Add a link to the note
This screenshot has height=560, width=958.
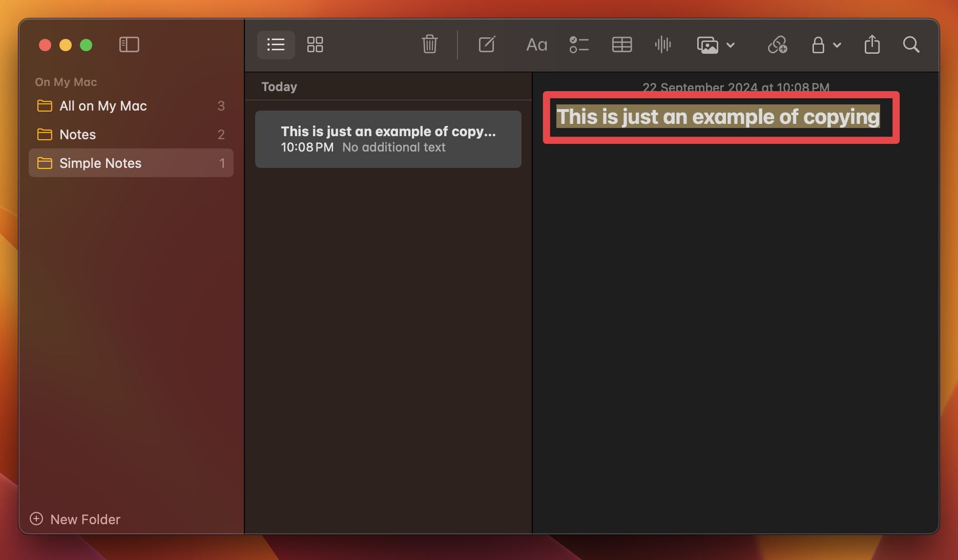pyautogui.click(x=777, y=45)
